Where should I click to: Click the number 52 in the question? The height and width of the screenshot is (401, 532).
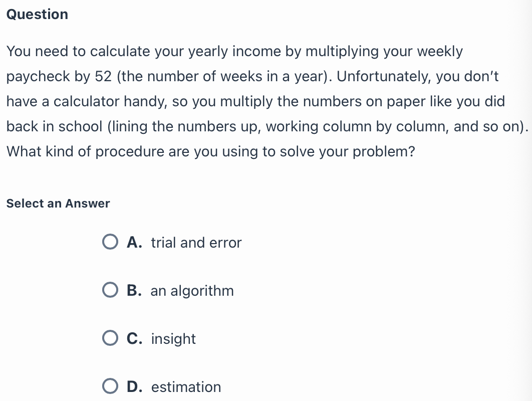tap(103, 76)
